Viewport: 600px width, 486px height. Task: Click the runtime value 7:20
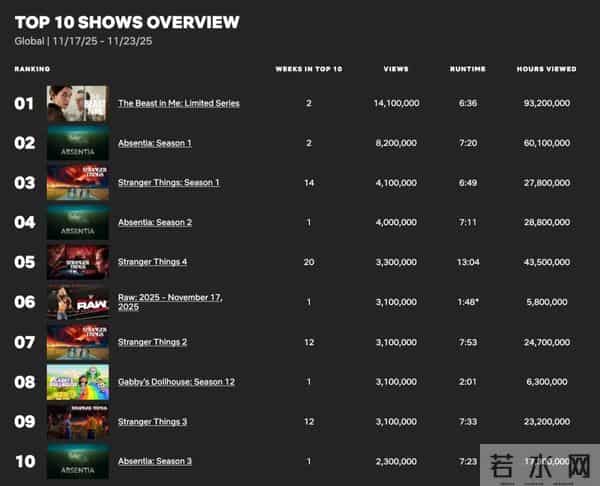point(468,143)
